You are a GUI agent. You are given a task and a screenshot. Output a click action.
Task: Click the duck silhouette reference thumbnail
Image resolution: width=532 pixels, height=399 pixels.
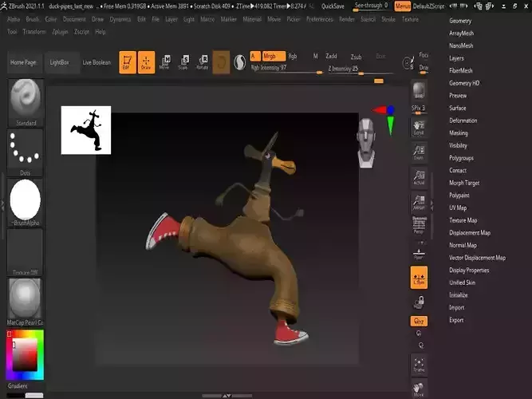(x=86, y=130)
